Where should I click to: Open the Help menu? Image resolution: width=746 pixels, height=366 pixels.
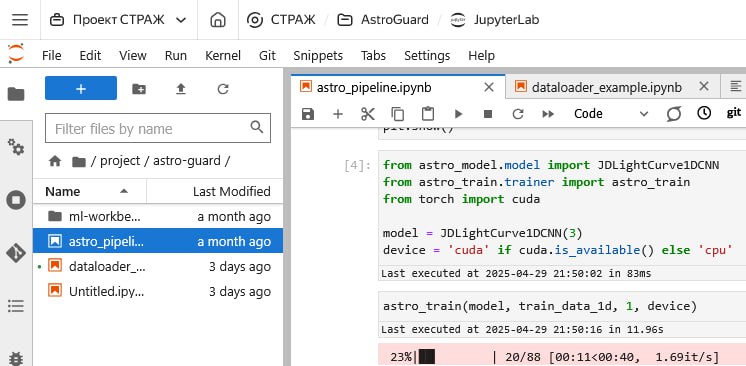(481, 56)
